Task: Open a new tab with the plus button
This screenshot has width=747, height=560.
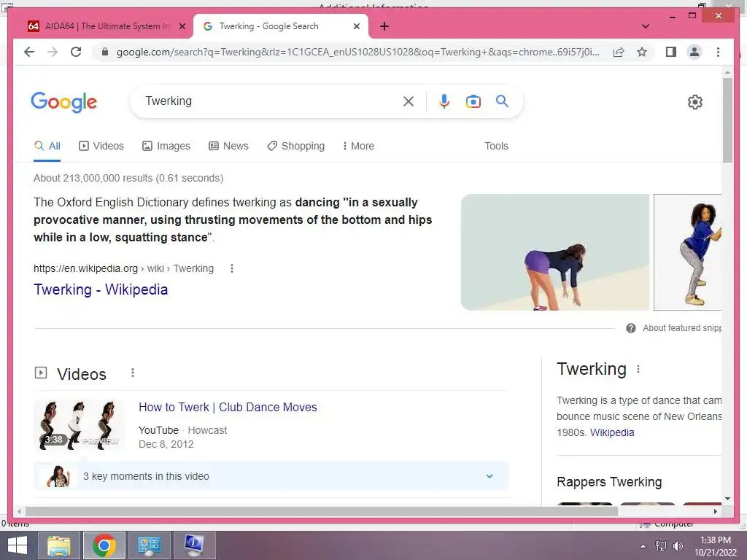Action: 384,26
